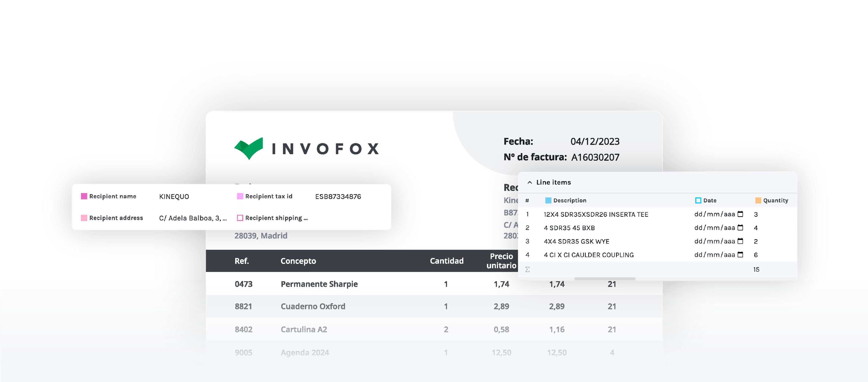Open the calendar picker for 4X4 SDR35 GSK WYE
This screenshot has height=382, width=868.
click(740, 241)
